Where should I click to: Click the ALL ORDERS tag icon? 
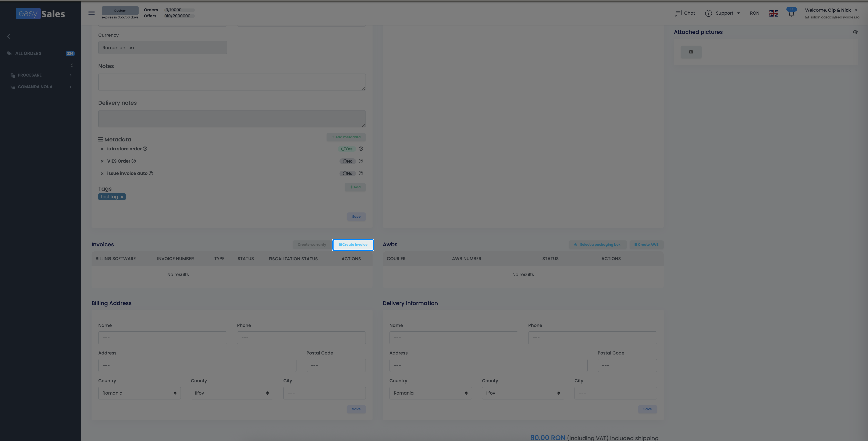[10, 53]
